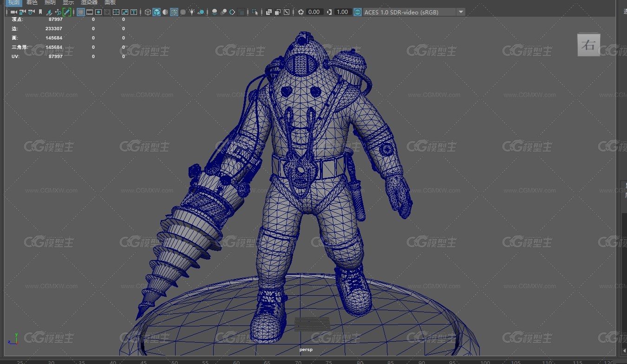
Task: Click the Multisample Anti-aliasing icon
Action: 232,12
